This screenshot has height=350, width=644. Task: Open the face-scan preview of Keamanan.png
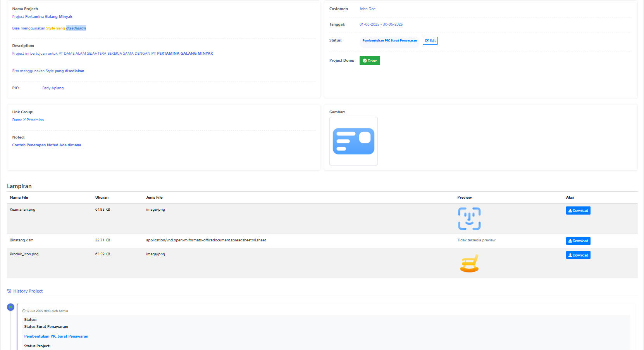coord(469,218)
